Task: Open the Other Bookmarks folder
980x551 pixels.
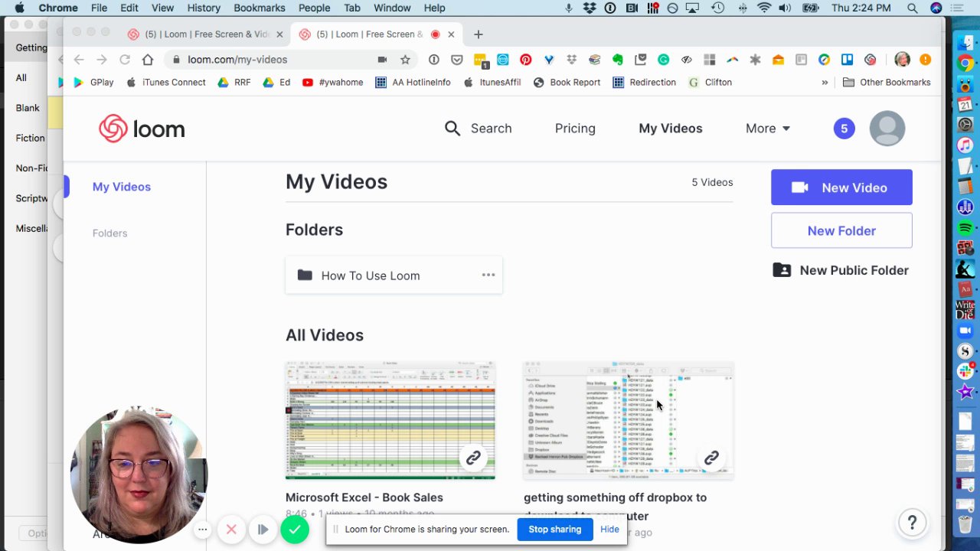Action: click(x=887, y=83)
